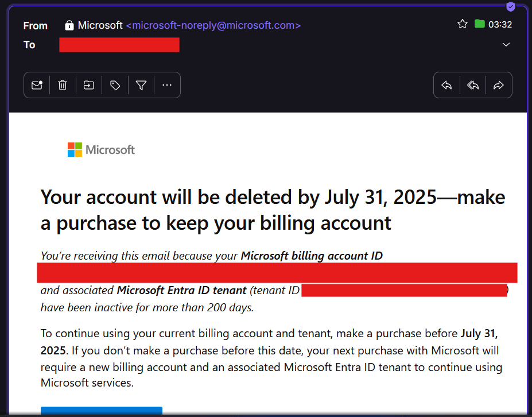Click the redacted To recipient field

point(119,44)
